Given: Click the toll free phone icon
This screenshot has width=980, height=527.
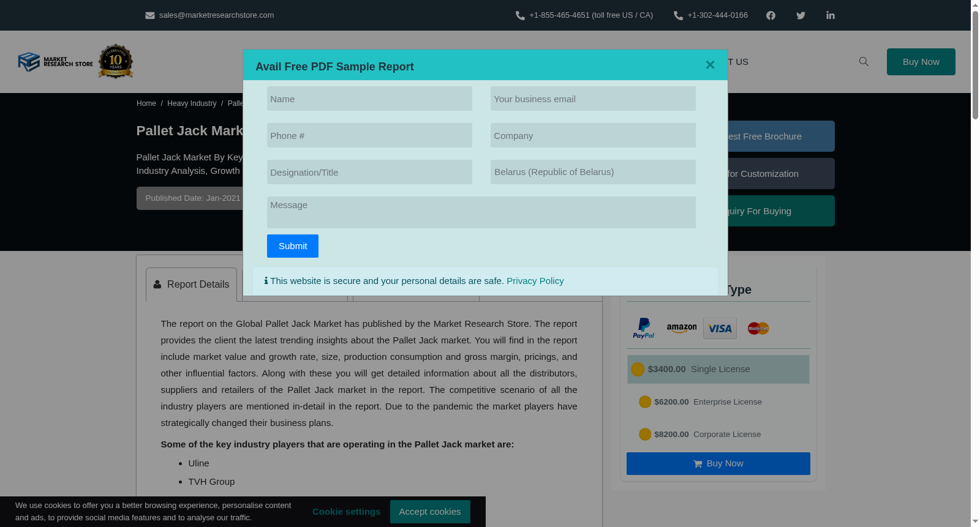Looking at the screenshot, I should 520,15.
